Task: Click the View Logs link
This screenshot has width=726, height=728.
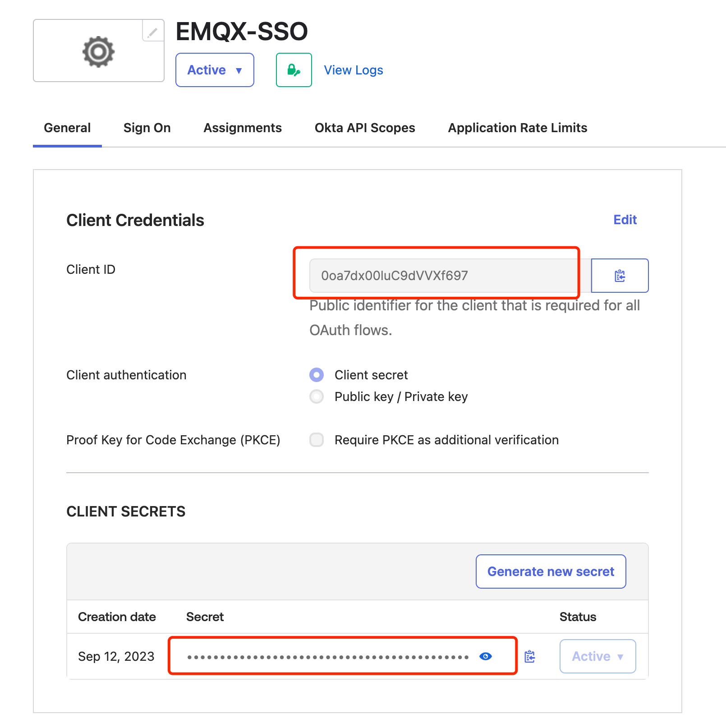Action: click(x=354, y=70)
